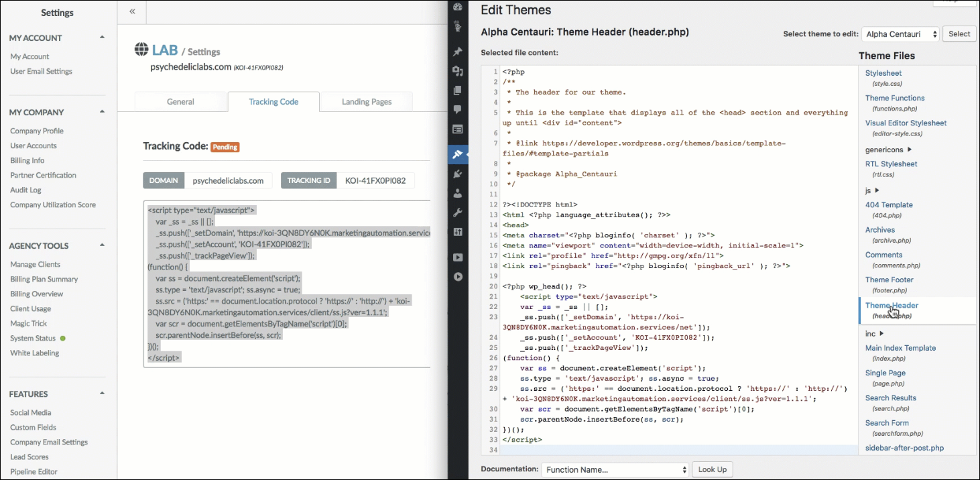The width and height of the screenshot is (980, 480).
Task: Select the Tracking Code tab
Action: pos(273,102)
